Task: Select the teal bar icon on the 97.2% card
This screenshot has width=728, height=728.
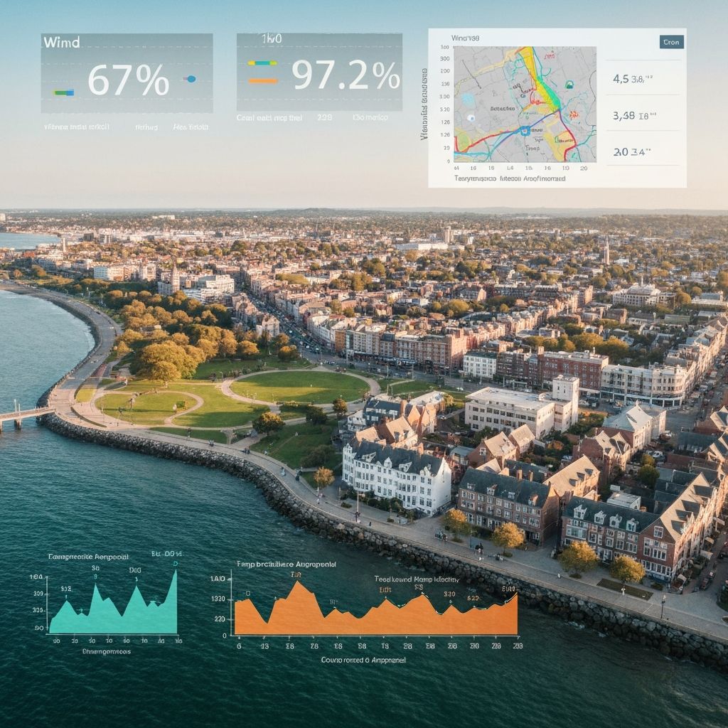Action: tap(262, 63)
